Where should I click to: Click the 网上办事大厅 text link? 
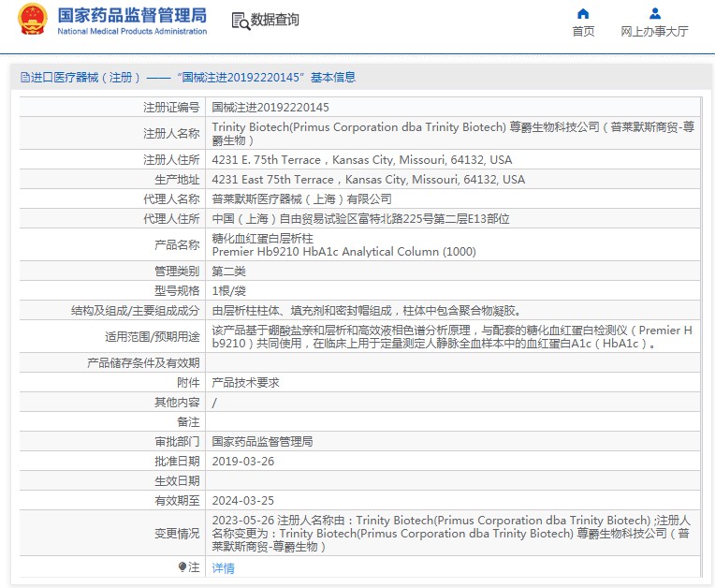(x=654, y=32)
